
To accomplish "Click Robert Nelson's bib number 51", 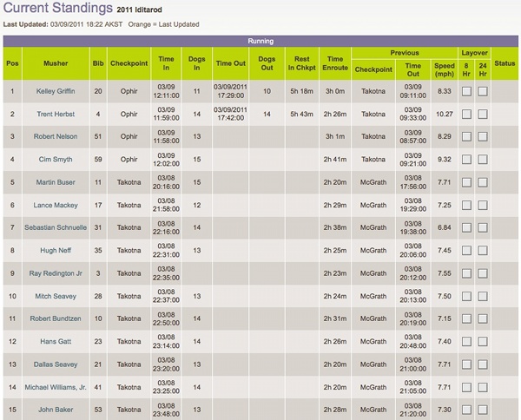I will [x=98, y=136].
